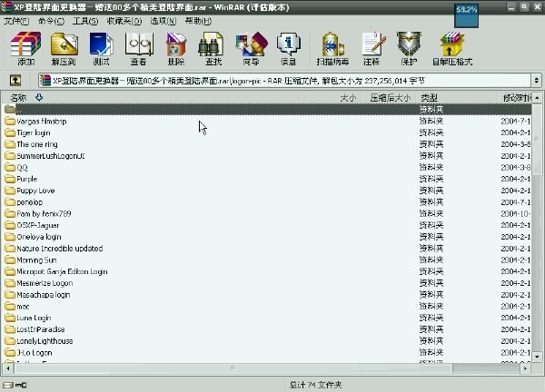Open the 命令(C) menu
545x392 pixels.
51,21
